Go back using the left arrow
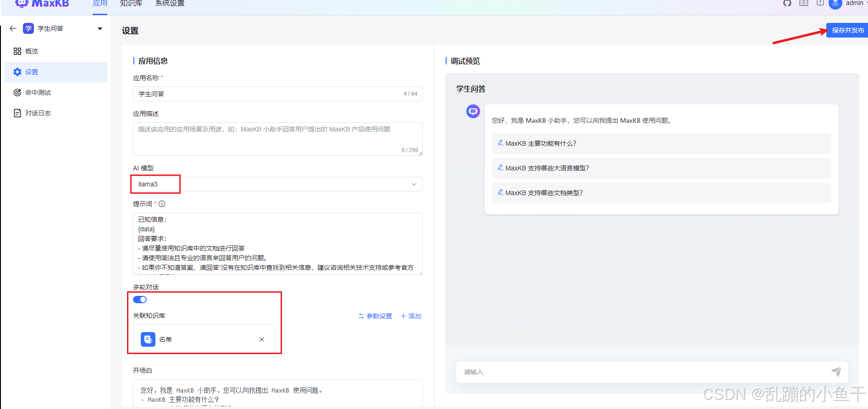The width and height of the screenshot is (868, 409). pos(13,28)
